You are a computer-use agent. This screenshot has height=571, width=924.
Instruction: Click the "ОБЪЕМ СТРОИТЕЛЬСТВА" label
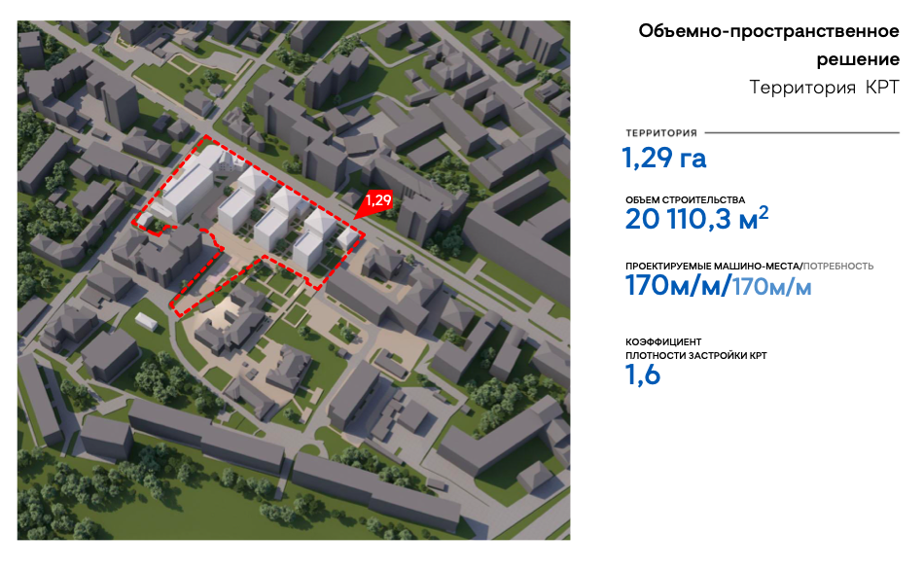(685, 199)
